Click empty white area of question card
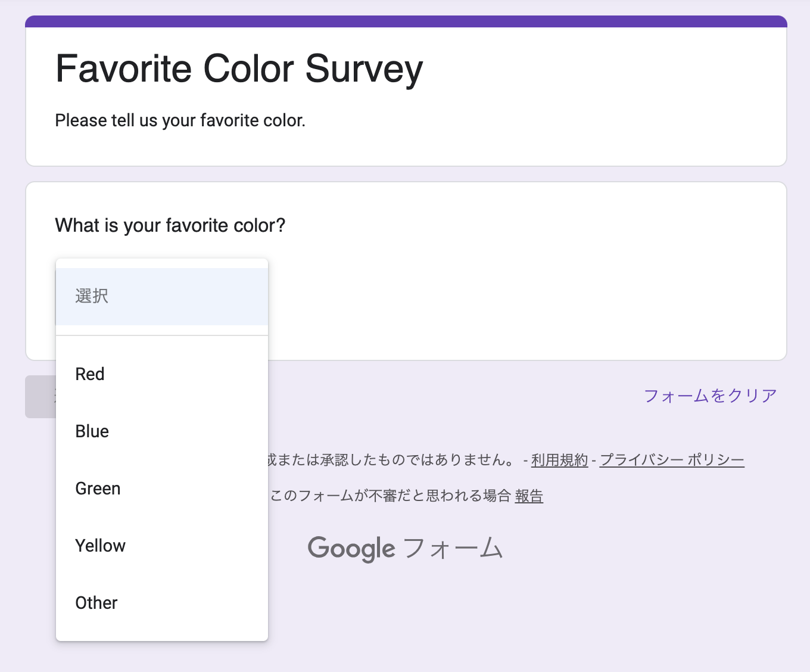This screenshot has height=672, width=810. pos(524,286)
